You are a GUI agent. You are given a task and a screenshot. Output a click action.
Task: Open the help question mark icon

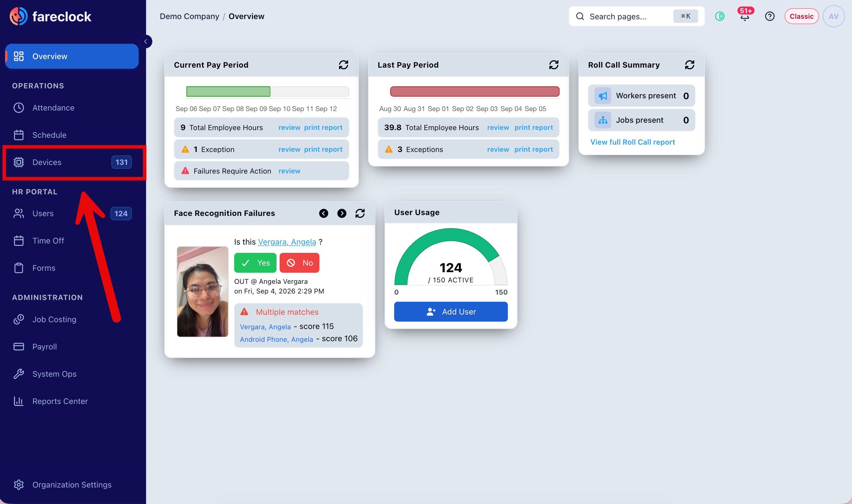coord(770,16)
